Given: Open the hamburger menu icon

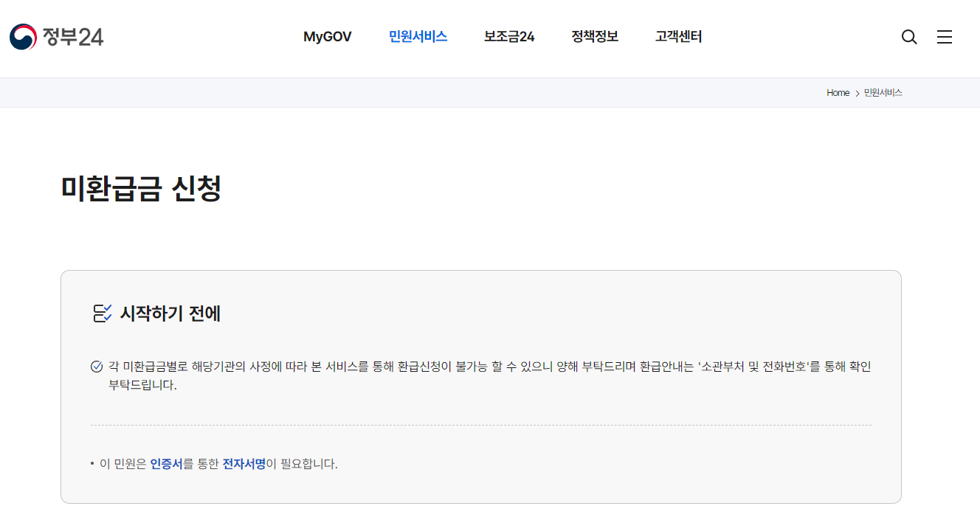Looking at the screenshot, I should [x=945, y=37].
